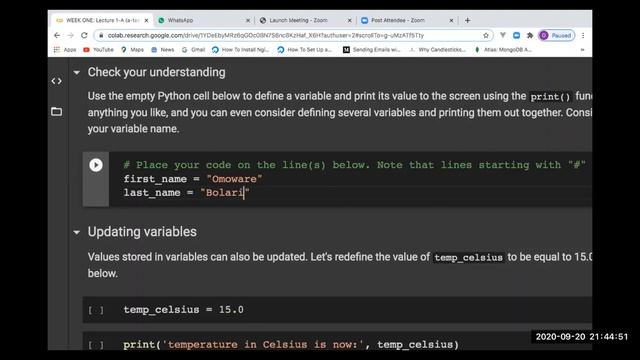
Task: Open the Apps bookmark shortcut
Action: pyautogui.click(x=65, y=50)
